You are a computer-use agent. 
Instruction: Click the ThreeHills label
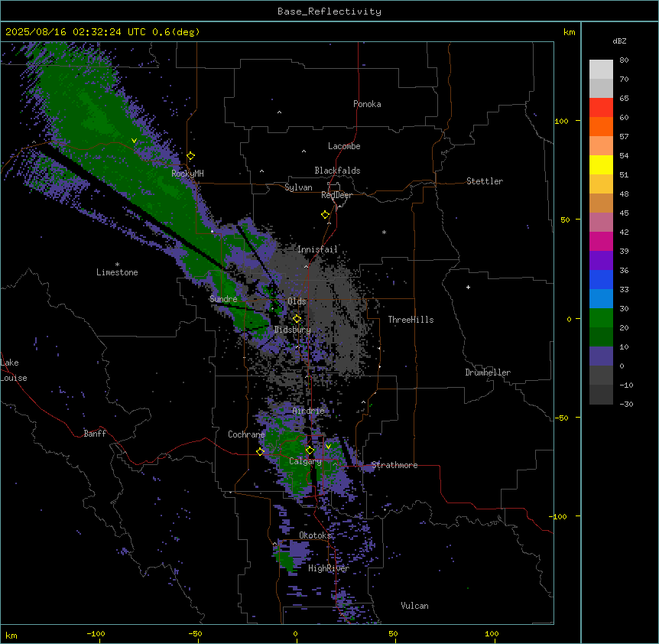click(x=411, y=320)
